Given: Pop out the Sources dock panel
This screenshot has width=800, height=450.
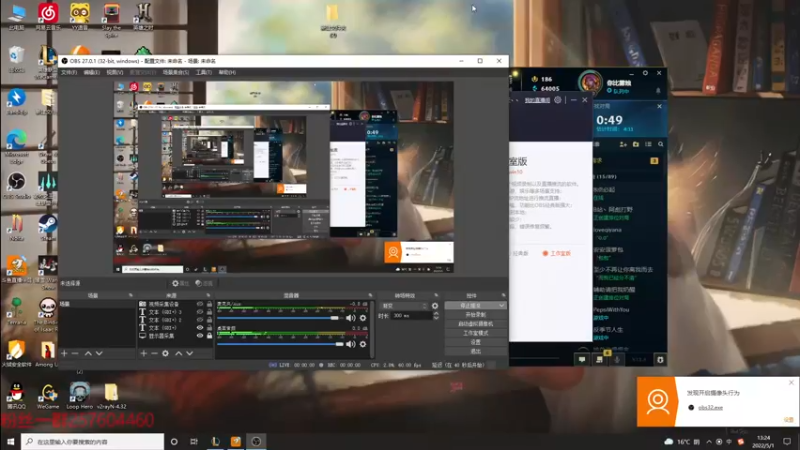Looking at the screenshot, I should [x=208, y=295].
